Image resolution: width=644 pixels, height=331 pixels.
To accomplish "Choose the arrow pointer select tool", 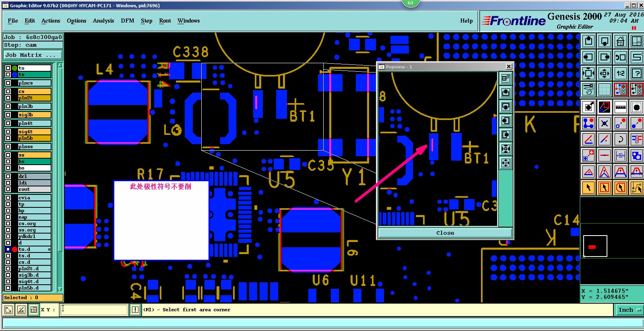I will pyautogui.click(x=588, y=188).
